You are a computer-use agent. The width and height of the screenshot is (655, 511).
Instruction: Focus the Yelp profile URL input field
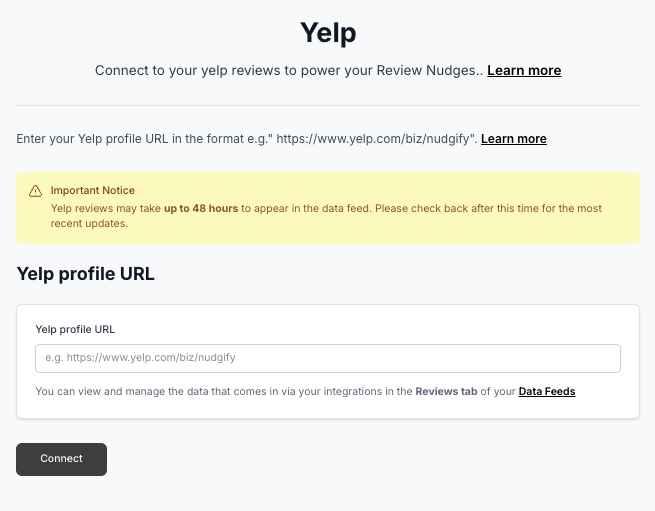327,358
